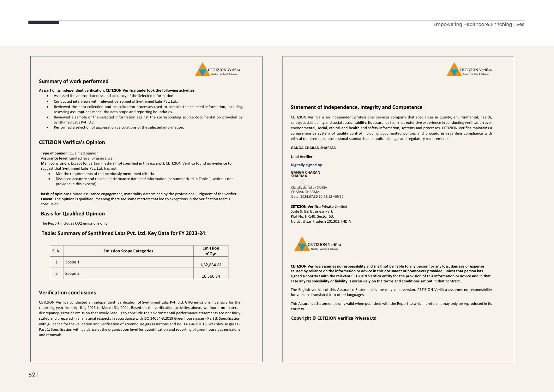The image size is (554, 392).
Task: Click the CETIZION Verifica logo below the Noida address
Action: pyautogui.click(x=317, y=244)
